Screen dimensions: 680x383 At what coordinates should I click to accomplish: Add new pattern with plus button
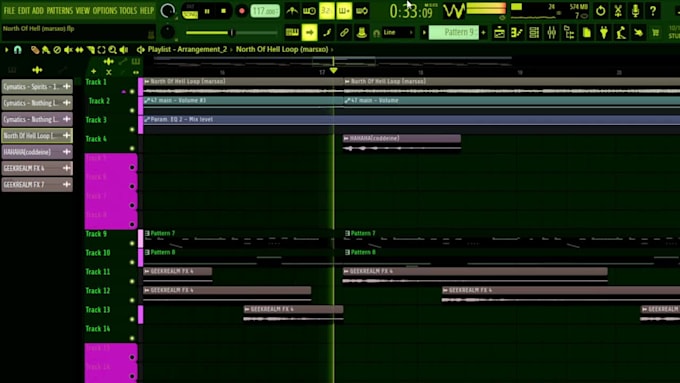(x=484, y=32)
